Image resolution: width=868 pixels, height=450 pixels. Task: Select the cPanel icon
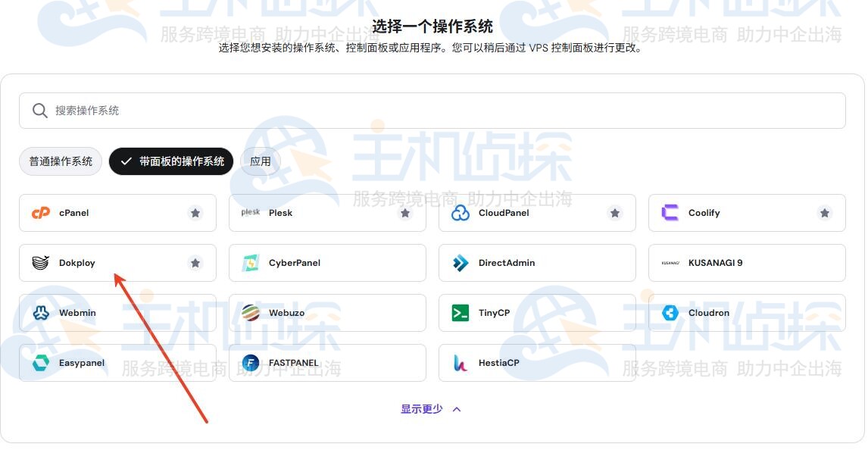pyautogui.click(x=41, y=213)
